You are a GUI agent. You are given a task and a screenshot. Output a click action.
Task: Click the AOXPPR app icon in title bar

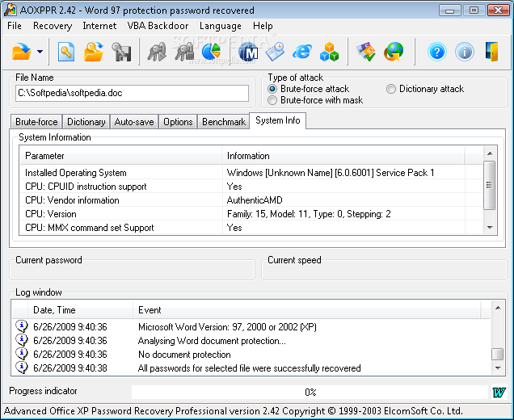tap(11, 10)
